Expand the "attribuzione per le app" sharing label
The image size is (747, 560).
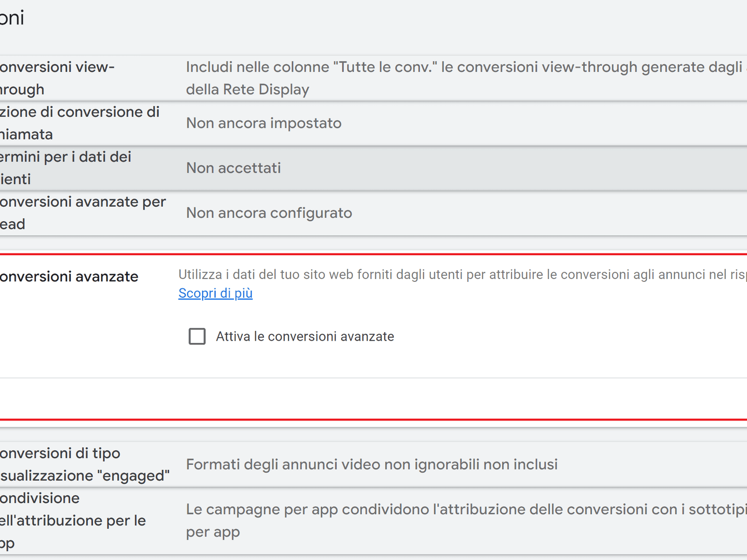click(x=72, y=520)
